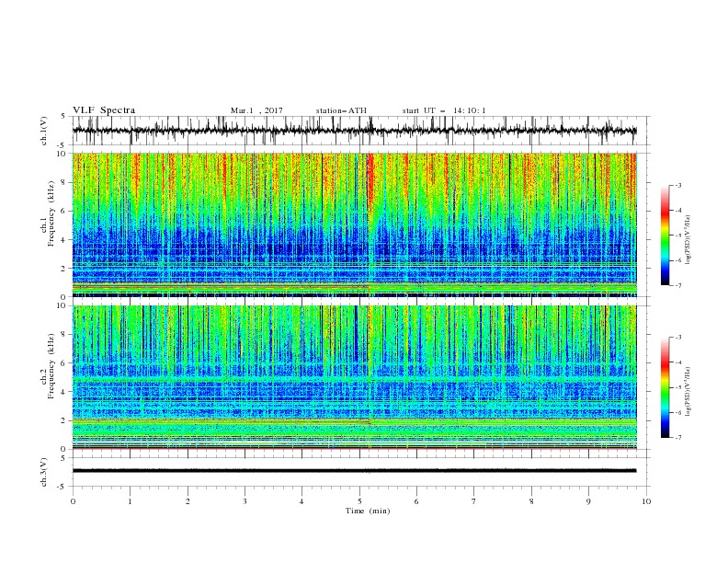Image resolution: width=728 pixels, height=563 pixels.
Task: Click the "ch.1(V)" vertical axis label
Action: pyautogui.click(x=44, y=131)
